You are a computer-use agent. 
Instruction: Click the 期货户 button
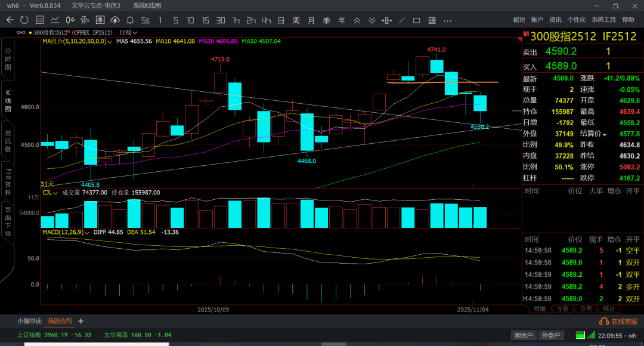click(x=524, y=335)
